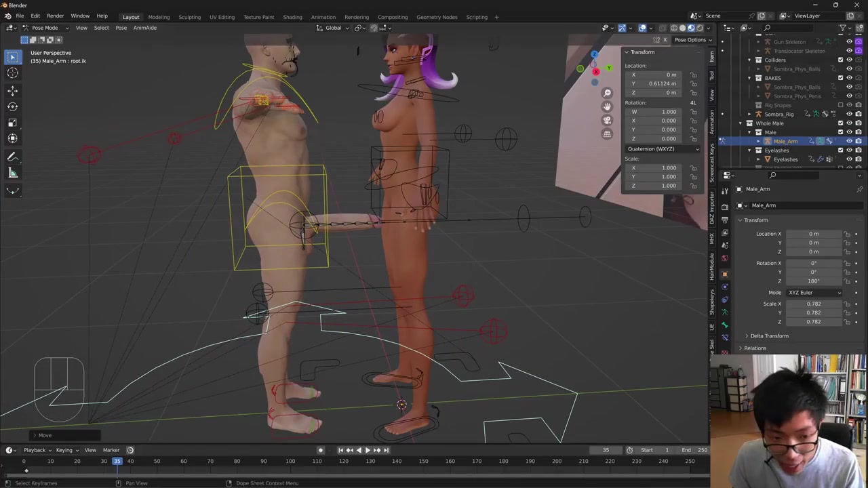Toggle visibility of Sombra_Rig in outliner
Viewport: 868px width, 488px height.
849,114
